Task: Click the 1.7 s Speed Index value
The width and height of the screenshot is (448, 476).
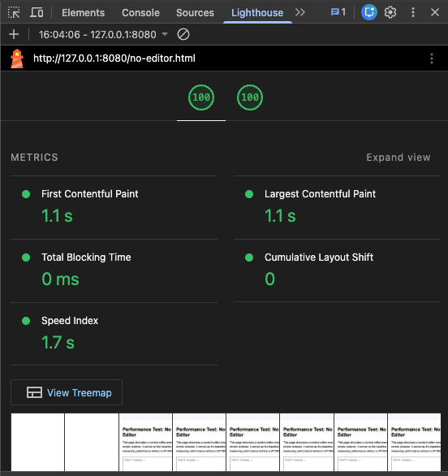Action: coord(58,343)
